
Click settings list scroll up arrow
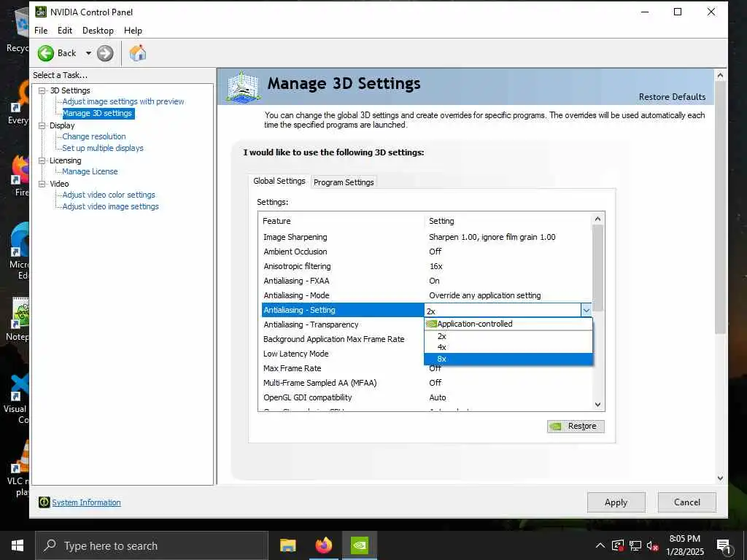[x=598, y=219]
